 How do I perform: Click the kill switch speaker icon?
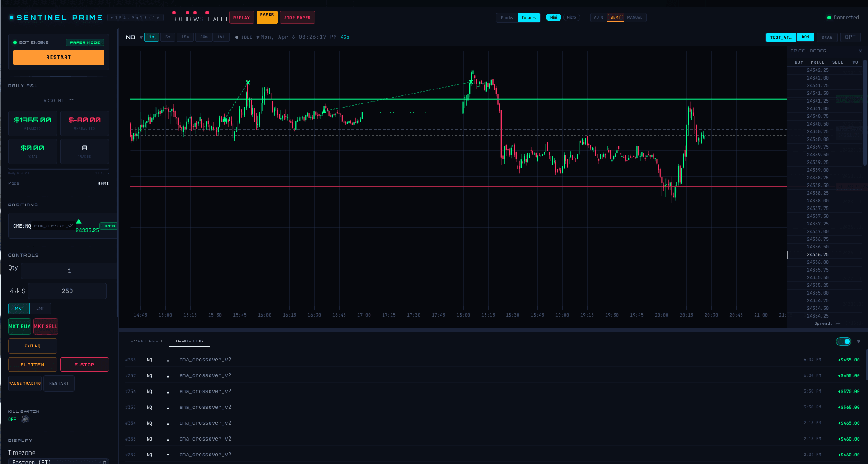[25, 419]
